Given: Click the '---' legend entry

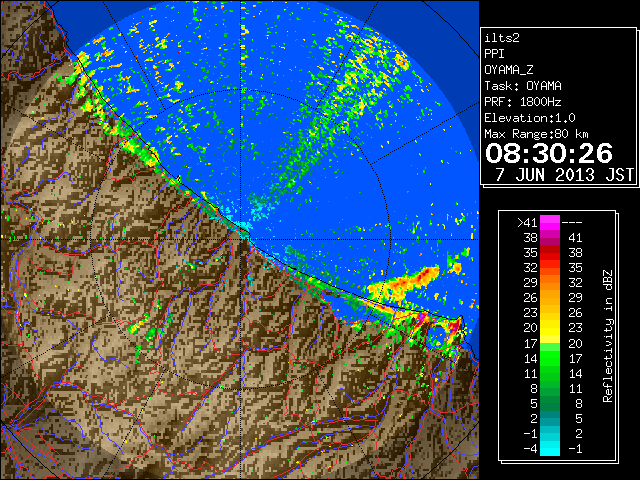Looking at the screenshot, I should click(572, 222).
